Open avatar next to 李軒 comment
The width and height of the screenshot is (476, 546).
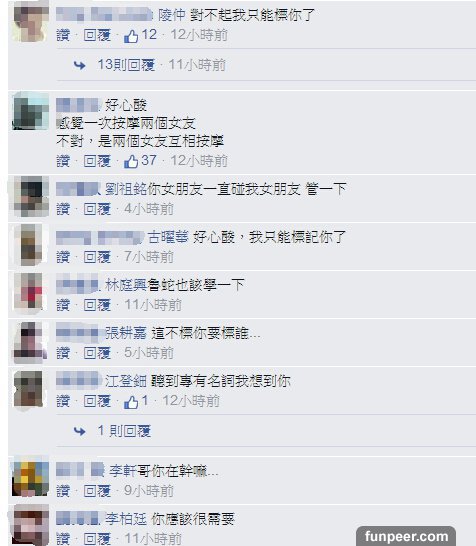tap(30, 478)
